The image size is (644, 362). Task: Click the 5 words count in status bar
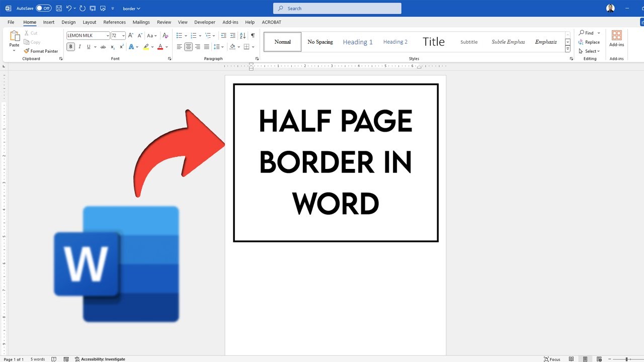(38, 359)
